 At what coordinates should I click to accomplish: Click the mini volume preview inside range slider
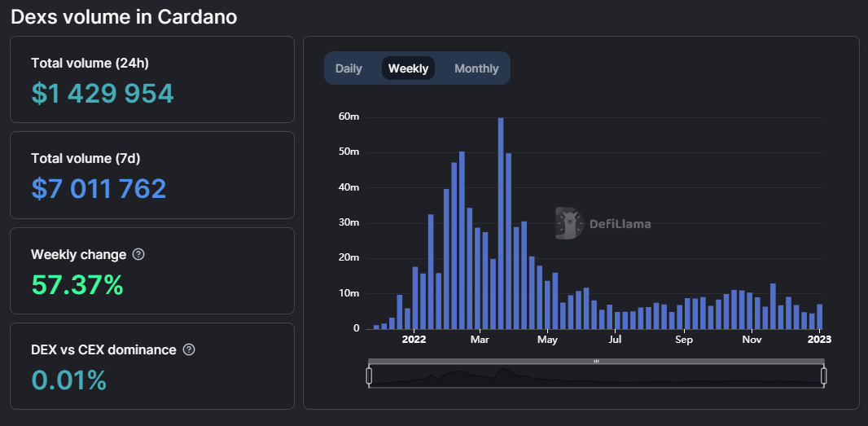pyautogui.click(x=596, y=377)
